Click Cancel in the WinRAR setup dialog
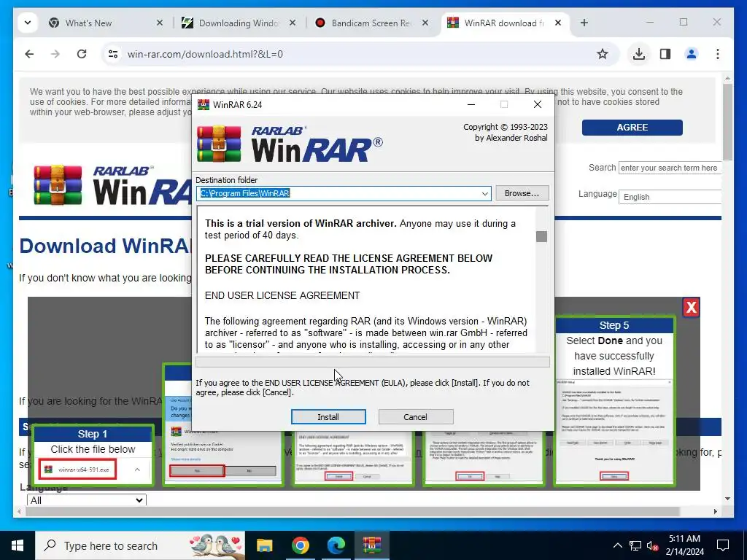This screenshot has width=747, height=560. tap(415, 416)
